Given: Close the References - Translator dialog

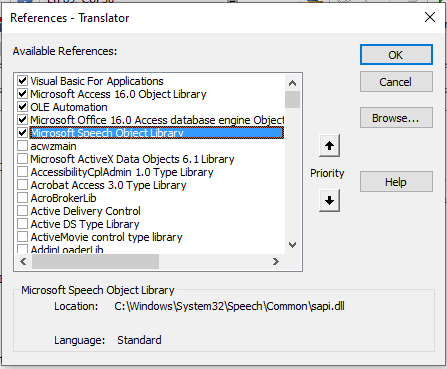Looking at the screenshot, I should click(x=430, y=17).
